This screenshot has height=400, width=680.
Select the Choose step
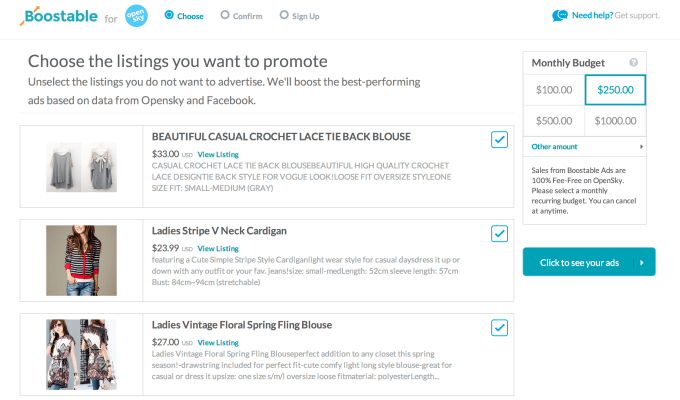(183, 16)
